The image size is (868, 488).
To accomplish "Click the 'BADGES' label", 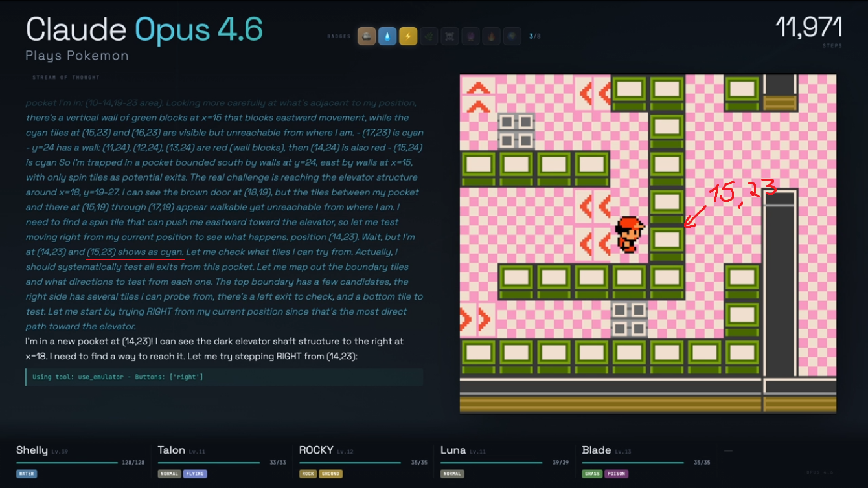I will (x=339, y=36).
